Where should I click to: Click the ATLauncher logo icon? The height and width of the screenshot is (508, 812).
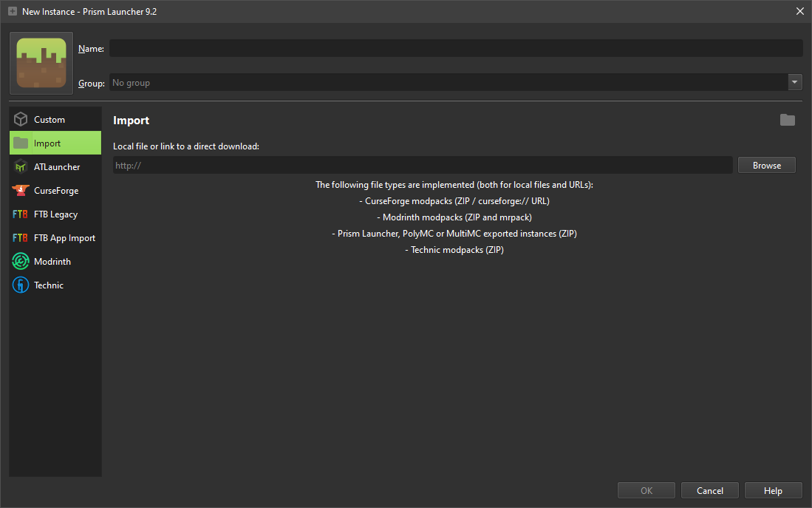[21, 167]
